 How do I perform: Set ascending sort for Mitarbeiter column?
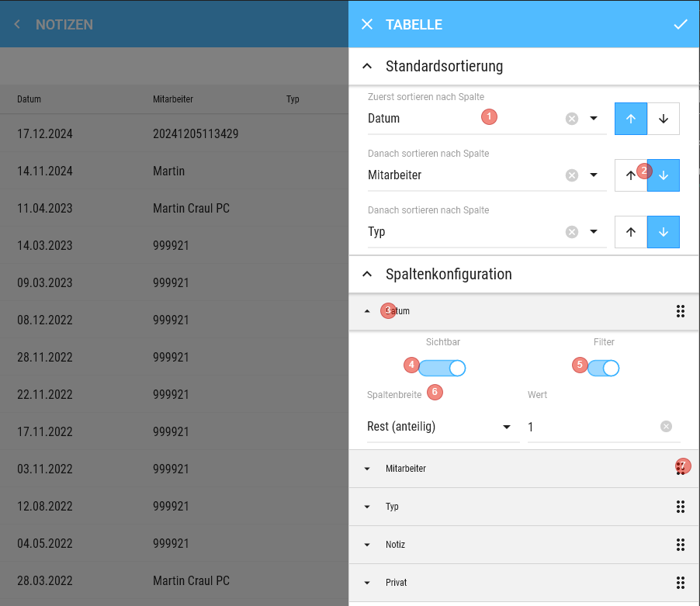coord(629,175)
